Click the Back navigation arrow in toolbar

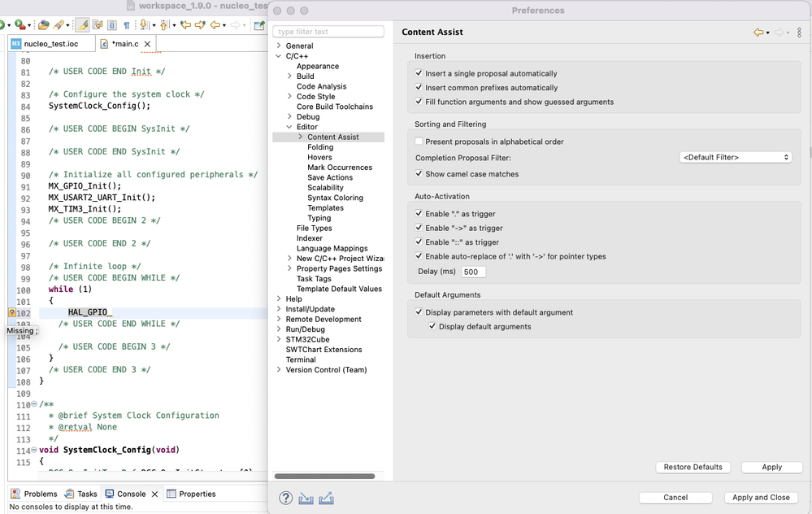pyautogui.click(x=215, y=24)
